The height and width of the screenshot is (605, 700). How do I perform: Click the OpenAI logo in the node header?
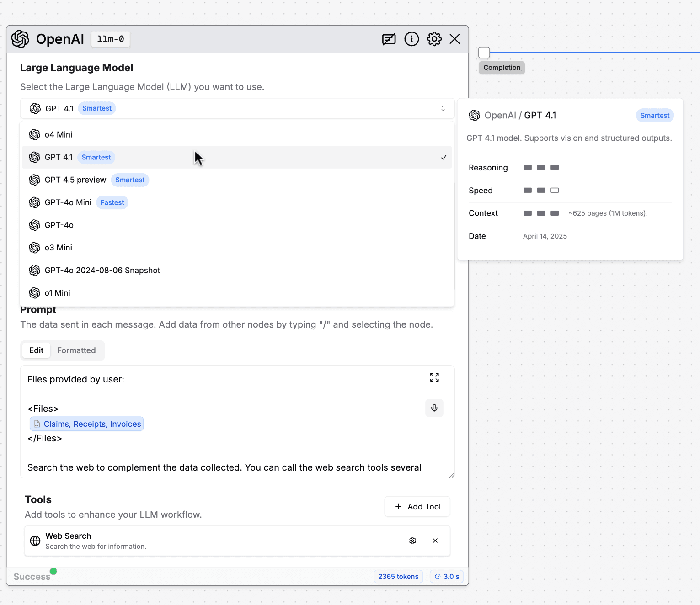coord(20,39)
